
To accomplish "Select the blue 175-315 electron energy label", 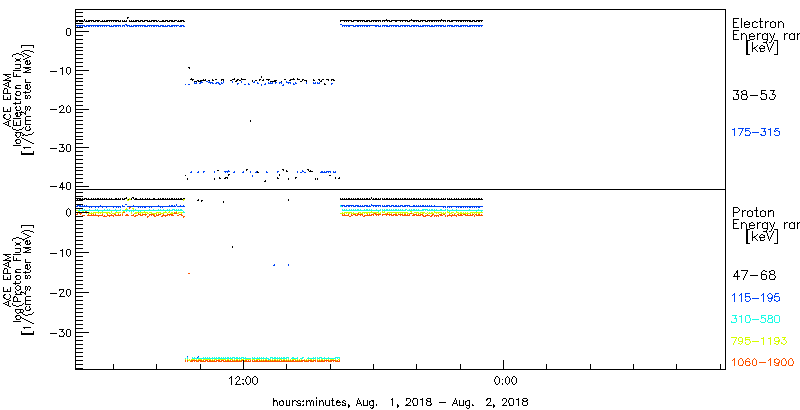I will click(756, 133).
